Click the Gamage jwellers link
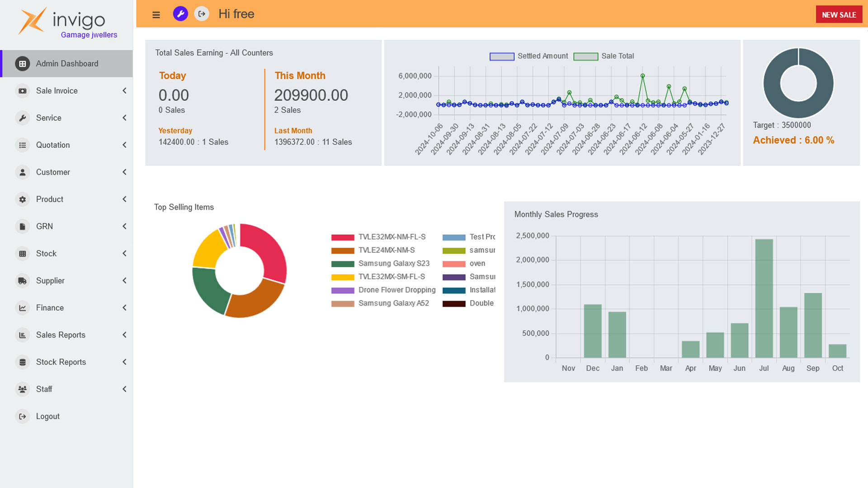The height and width of the screenshot is (488, 868). 89,35
